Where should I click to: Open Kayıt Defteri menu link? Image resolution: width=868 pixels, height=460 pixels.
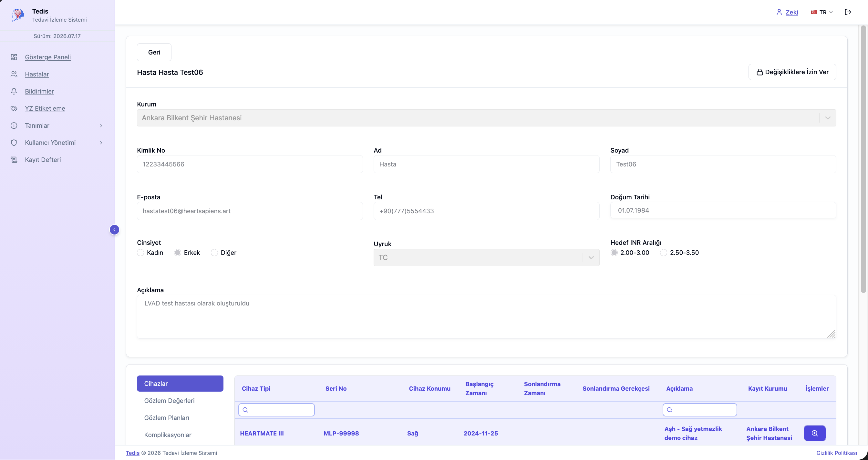coord(43,160)
